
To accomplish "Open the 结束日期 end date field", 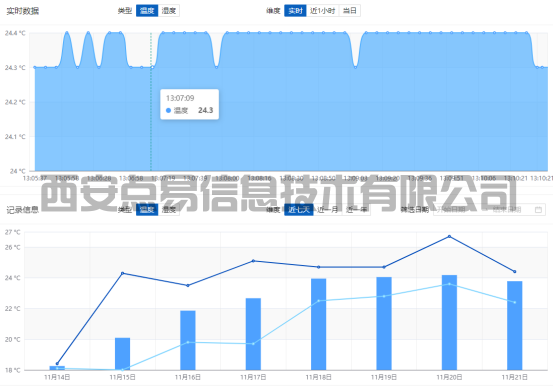I will pos(507,210).
